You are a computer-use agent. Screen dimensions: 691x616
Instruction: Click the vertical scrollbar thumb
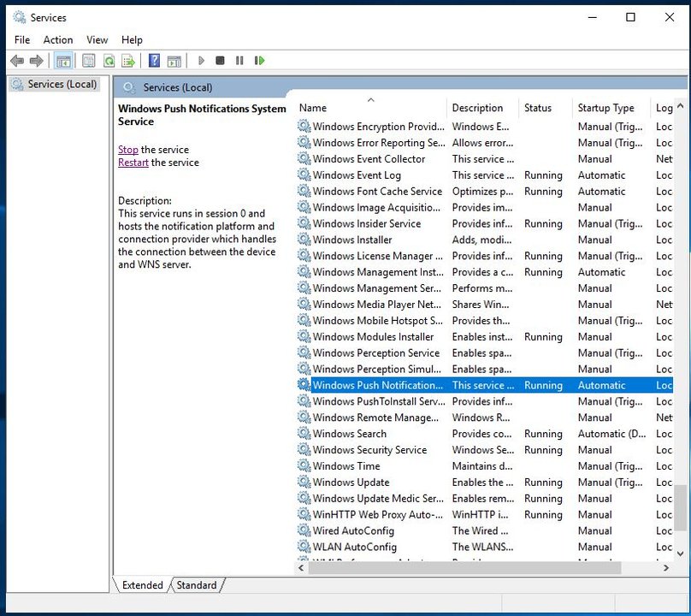coord(680,508)
